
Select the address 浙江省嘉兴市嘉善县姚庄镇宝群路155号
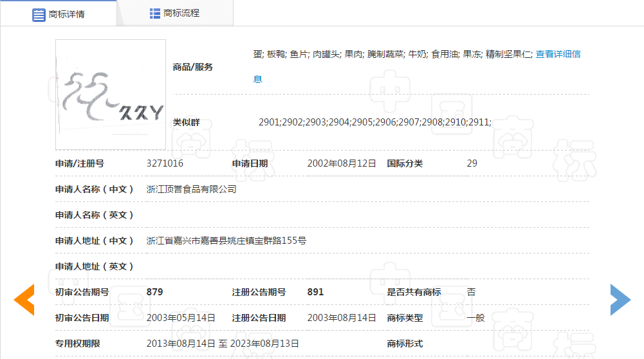226,241
